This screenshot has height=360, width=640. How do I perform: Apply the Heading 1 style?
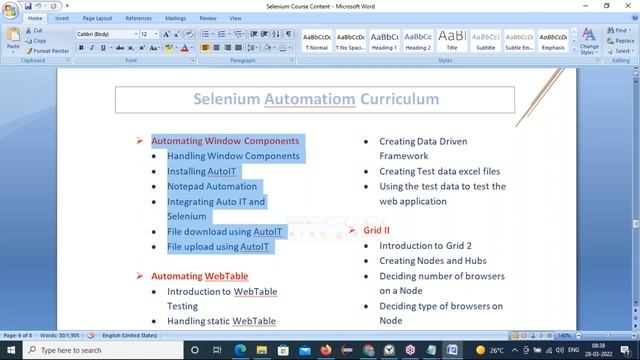(x=384, y=41)
